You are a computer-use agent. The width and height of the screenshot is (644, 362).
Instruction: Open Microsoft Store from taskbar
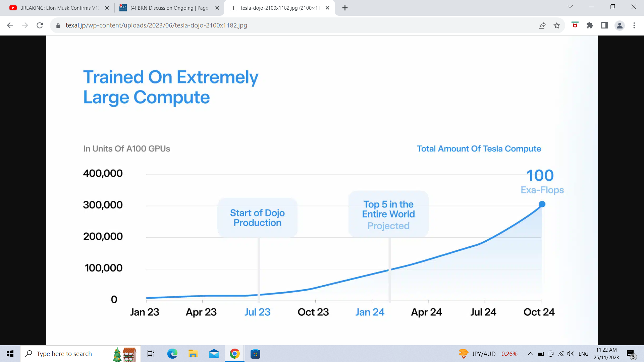coord(255,354)
